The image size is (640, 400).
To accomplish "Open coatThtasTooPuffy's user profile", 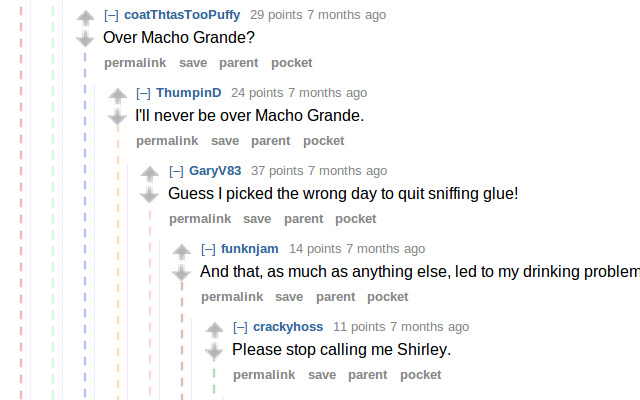I will pos(182,15).
